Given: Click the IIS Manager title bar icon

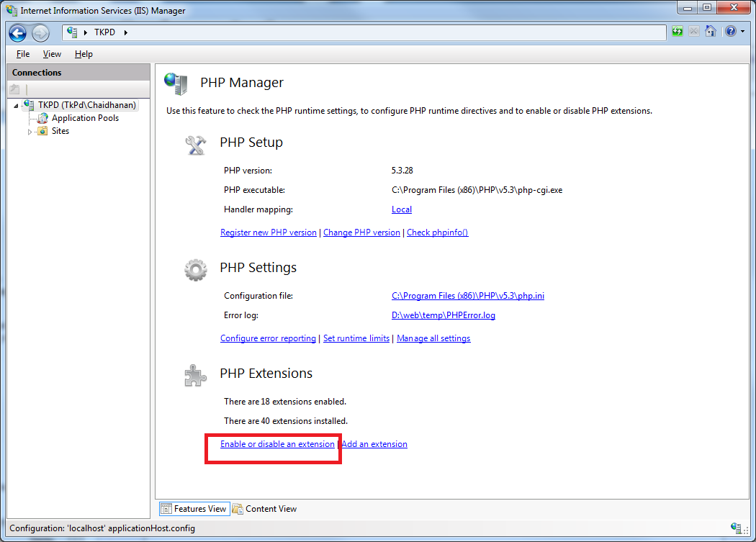Looking at the screenshot, I should tap(11, 10).
